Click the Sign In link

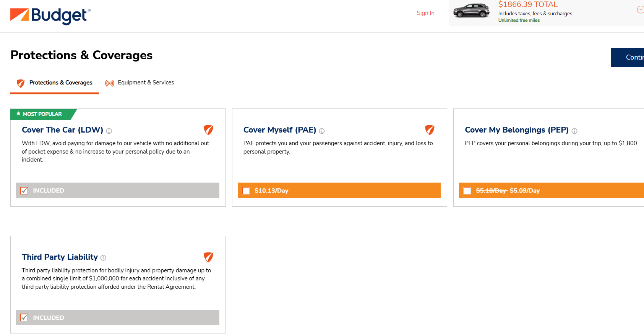click(x=425, y=13)
